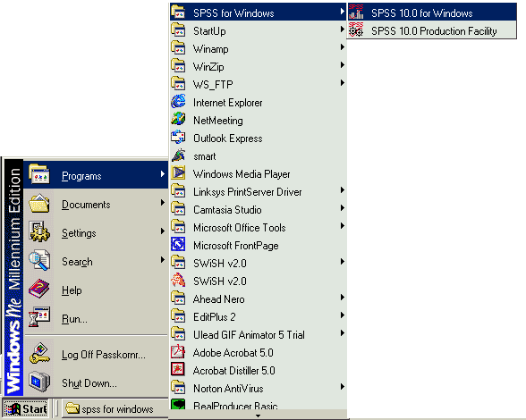Click the Ahead Nero label

pyautogui.click(x=218, y=299)
